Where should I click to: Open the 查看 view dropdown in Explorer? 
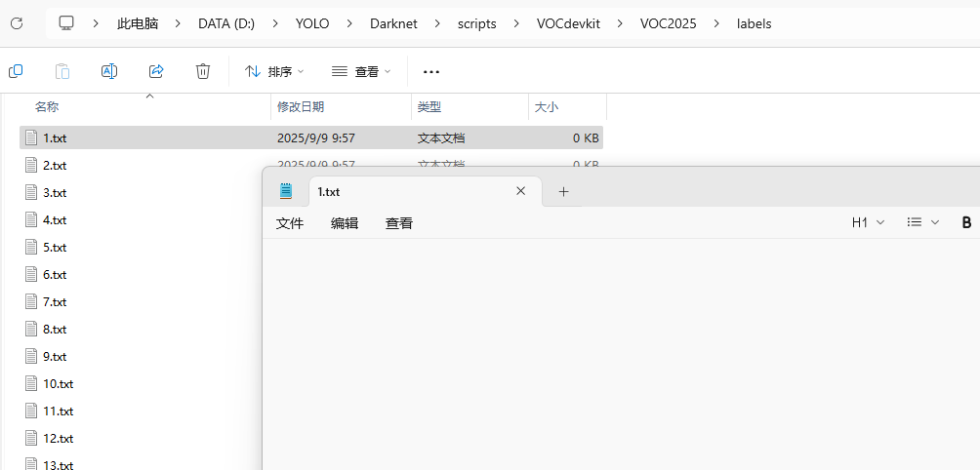(x=361, y=72)
